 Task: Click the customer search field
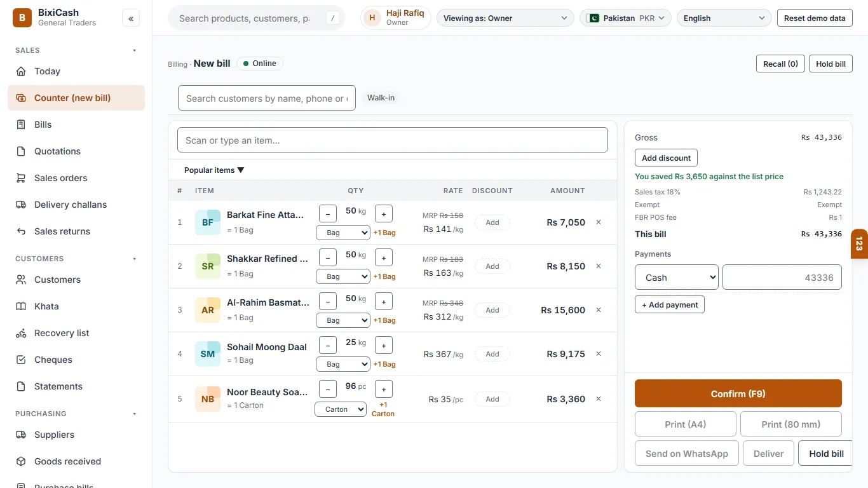point(267,98)
